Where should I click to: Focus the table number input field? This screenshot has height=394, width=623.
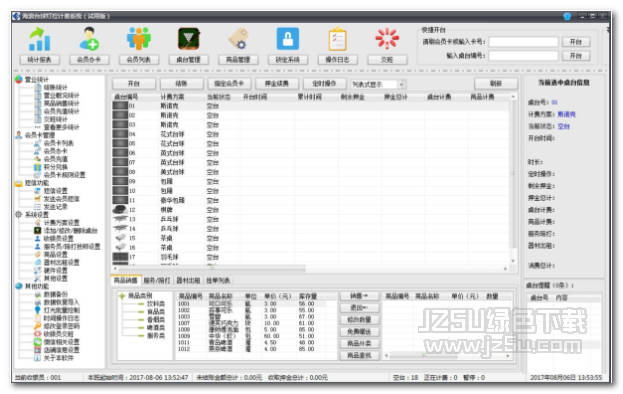(x=523, y=56)
